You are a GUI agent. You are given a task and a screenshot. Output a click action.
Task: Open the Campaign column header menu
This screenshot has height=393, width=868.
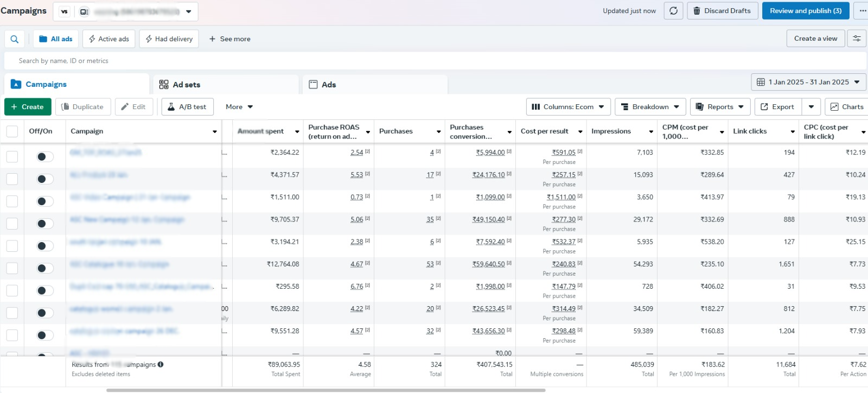click(215, 132)
